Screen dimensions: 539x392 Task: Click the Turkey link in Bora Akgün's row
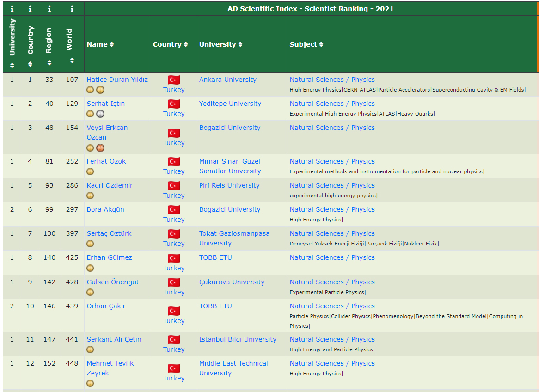coord(174,220)
